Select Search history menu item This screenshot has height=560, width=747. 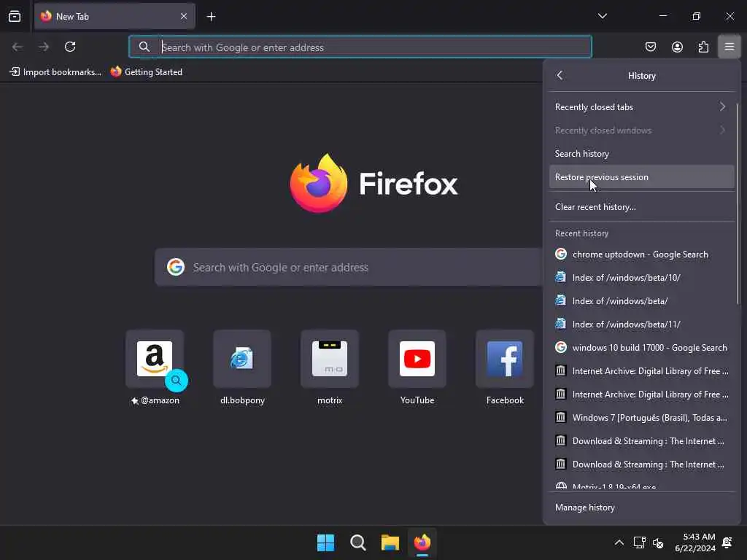(641, 153)
